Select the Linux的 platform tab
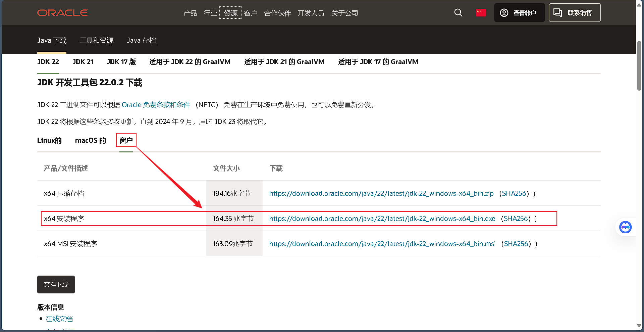This screenshot has height=332, width=644. (49, 140)
